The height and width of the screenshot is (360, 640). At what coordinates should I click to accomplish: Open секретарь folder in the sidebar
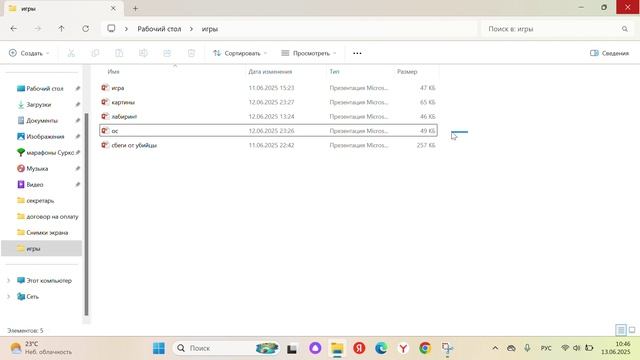click(x=40, y=200)
